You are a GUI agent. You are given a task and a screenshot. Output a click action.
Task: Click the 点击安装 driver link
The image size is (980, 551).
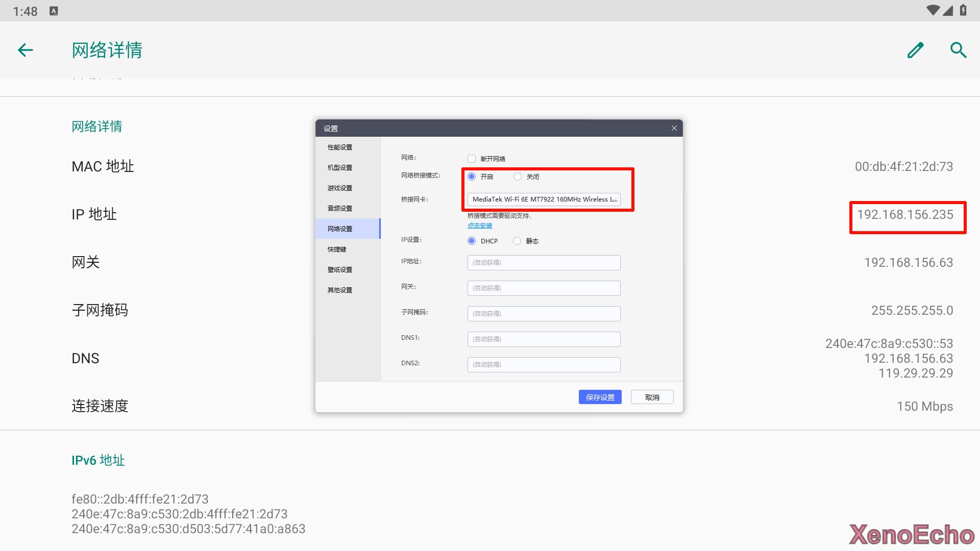coord(480,226)
